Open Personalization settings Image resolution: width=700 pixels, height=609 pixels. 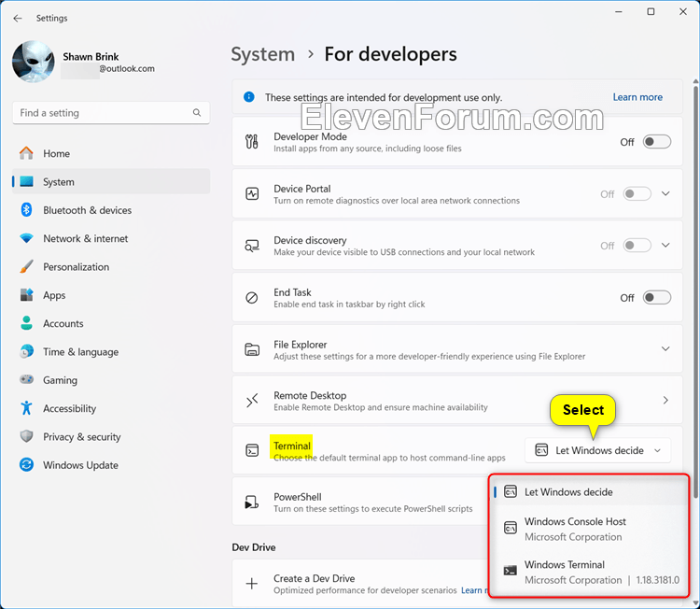tap(111, 267)
